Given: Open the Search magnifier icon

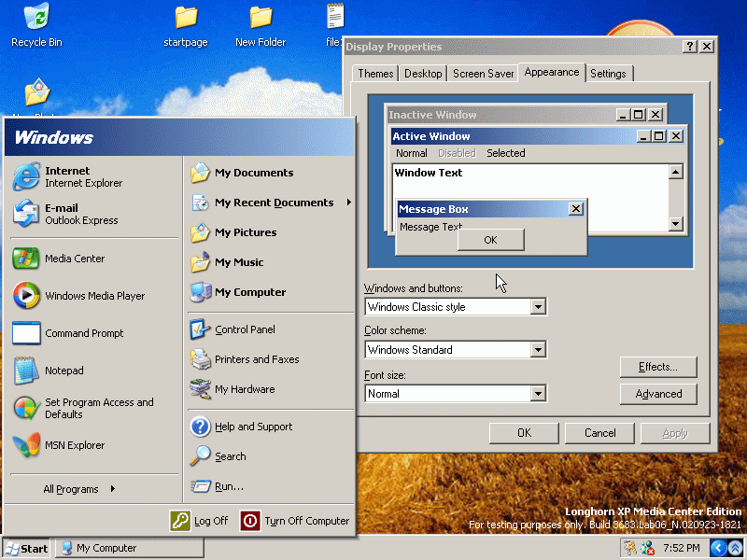Looking at the screenshot, I should (x=200, y=456).
